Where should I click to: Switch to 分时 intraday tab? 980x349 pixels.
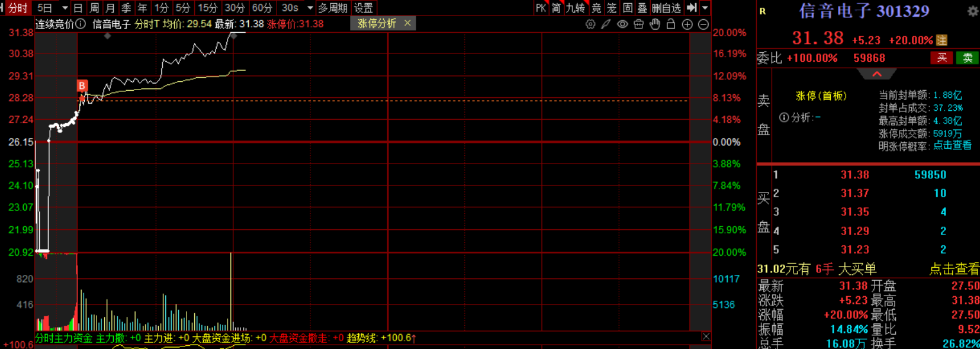tap(17, 8)
